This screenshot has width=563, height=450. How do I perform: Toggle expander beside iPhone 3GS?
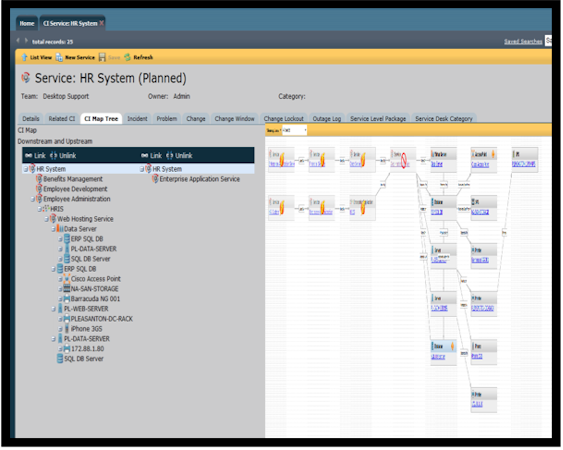click(x=60, y=329)
